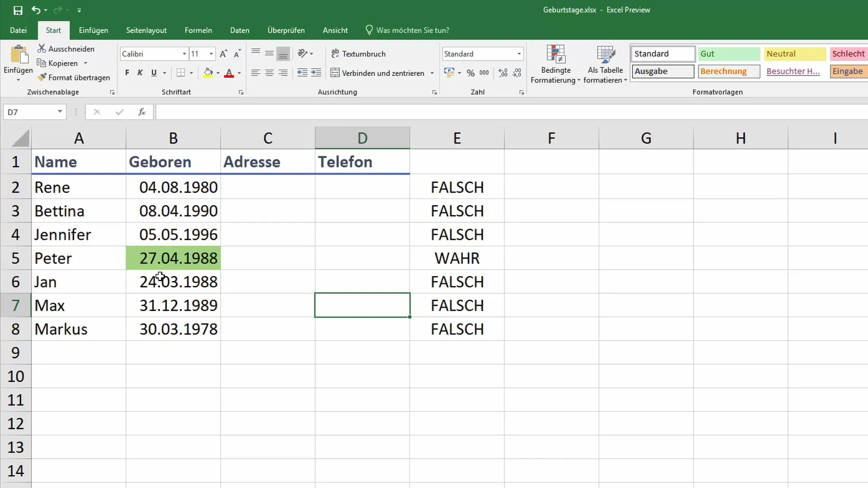Open the Zwischenablage dialog launcher
The image size is (868, 488).
112,92
